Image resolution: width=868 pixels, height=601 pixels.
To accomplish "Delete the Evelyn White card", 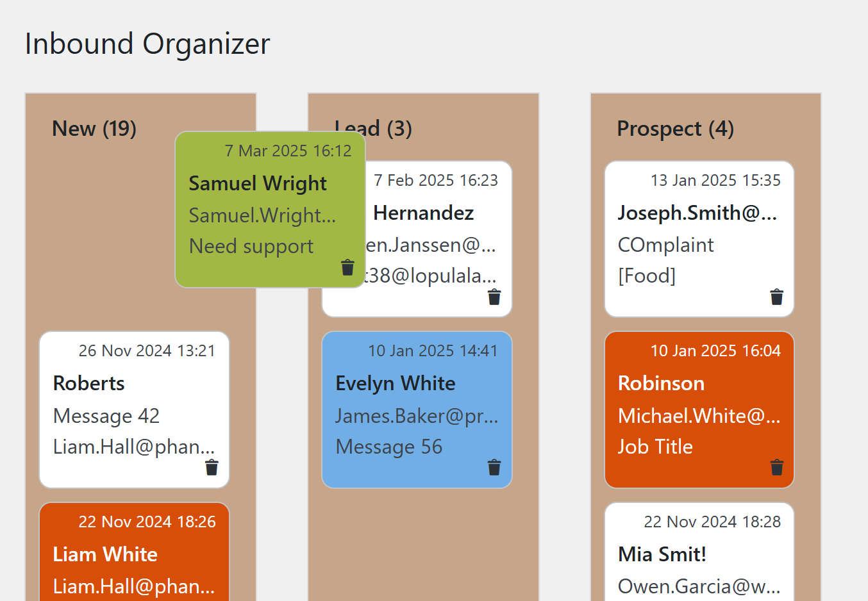I will [494, 468].
